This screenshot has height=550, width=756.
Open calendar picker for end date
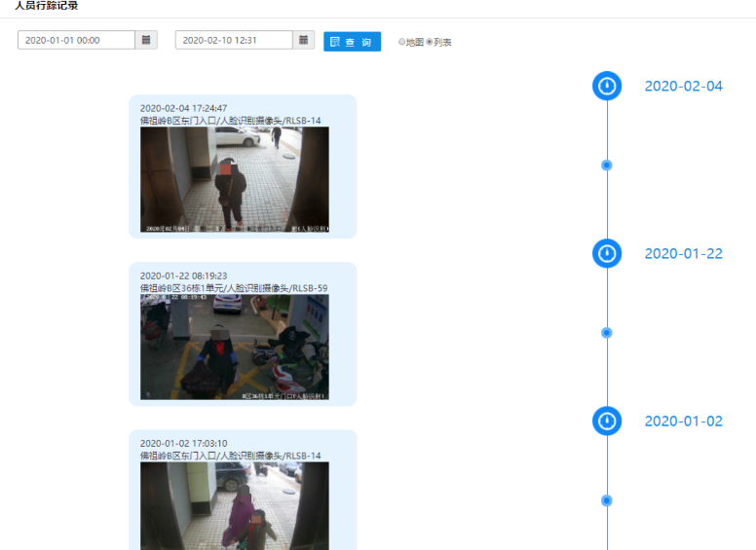click(304, 40)
